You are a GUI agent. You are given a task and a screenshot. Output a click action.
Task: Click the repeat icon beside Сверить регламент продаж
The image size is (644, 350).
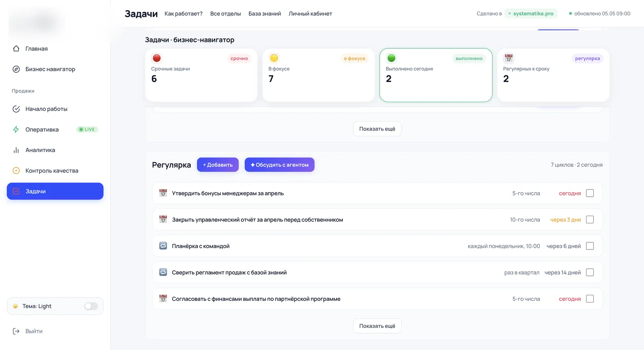[x=163, y=272]
